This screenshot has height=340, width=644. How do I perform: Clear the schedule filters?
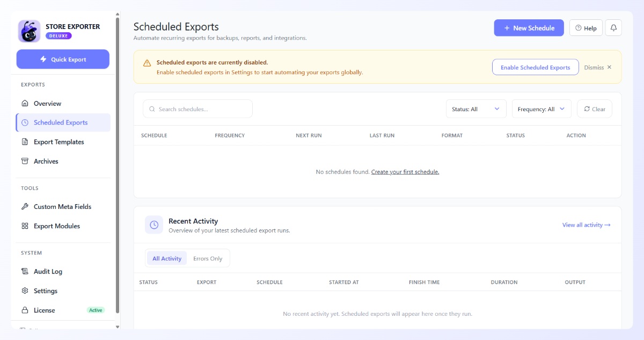595,109
